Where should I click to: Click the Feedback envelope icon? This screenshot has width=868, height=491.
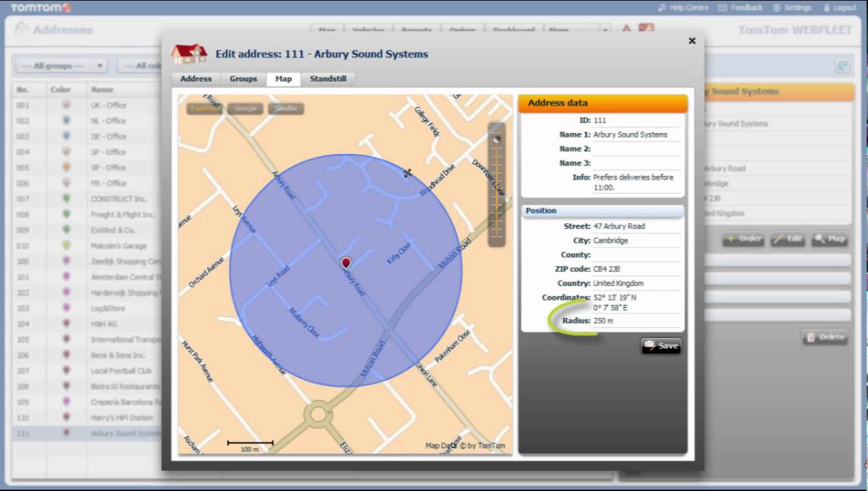(723, 8)
